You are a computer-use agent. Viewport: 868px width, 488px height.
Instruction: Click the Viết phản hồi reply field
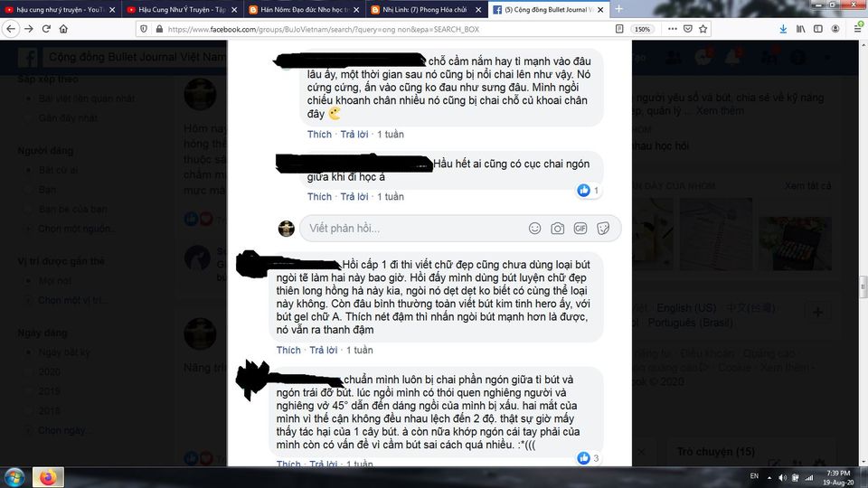pos(412,229)
